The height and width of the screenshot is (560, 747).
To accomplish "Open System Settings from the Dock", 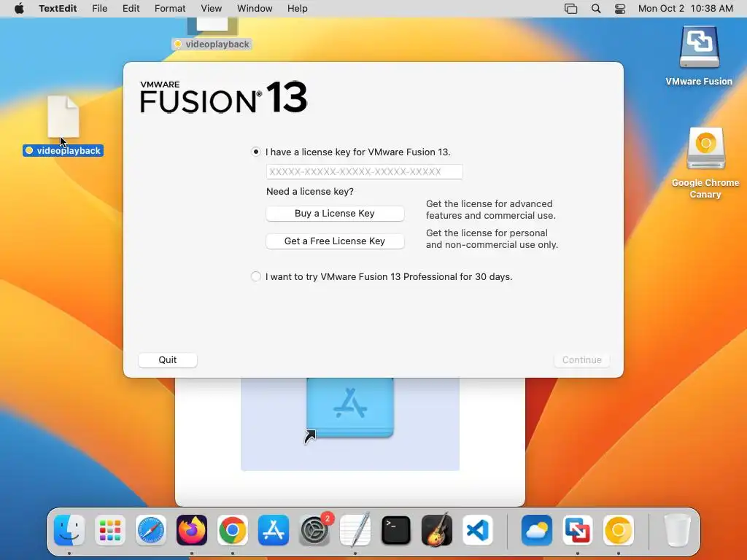I will click(314, 529).
